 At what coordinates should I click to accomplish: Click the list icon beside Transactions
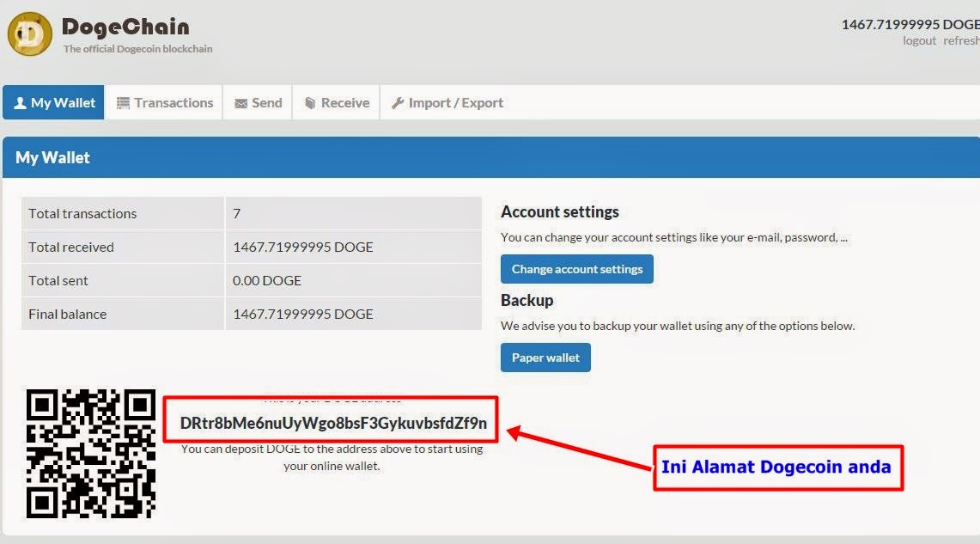tap(123, 103)
